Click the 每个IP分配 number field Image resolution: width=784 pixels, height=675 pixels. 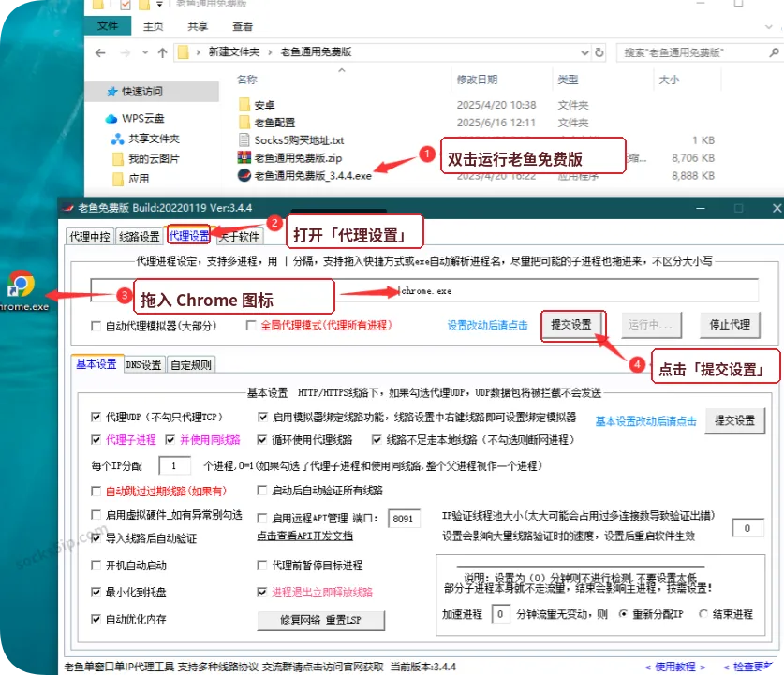[174, 465]
